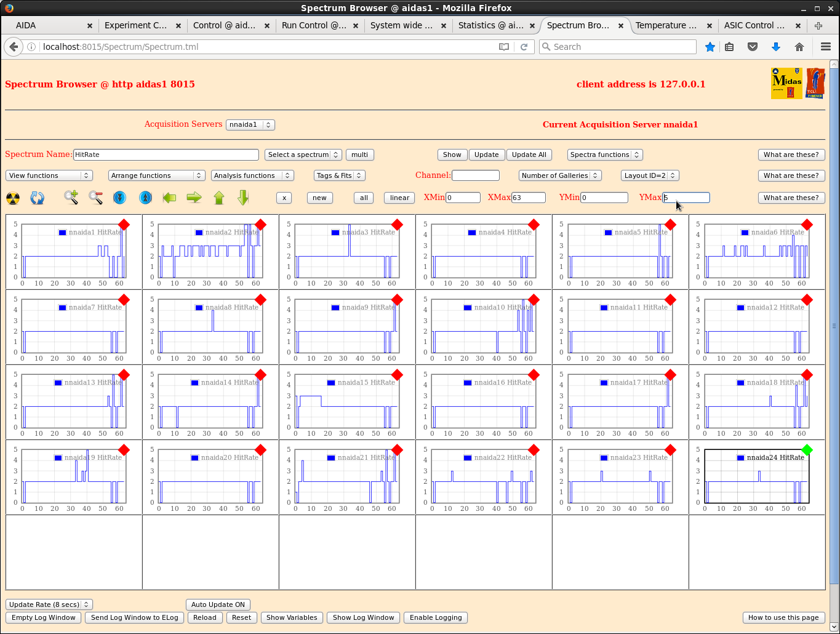840x634 pixels.
Task: Open the Arrange functions dropdown
Action: [156, 175]
